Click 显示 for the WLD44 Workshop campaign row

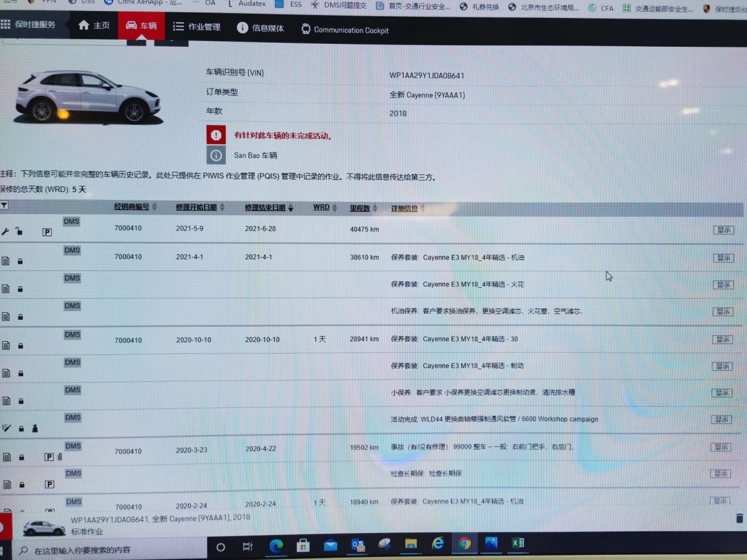pos(721,419)
